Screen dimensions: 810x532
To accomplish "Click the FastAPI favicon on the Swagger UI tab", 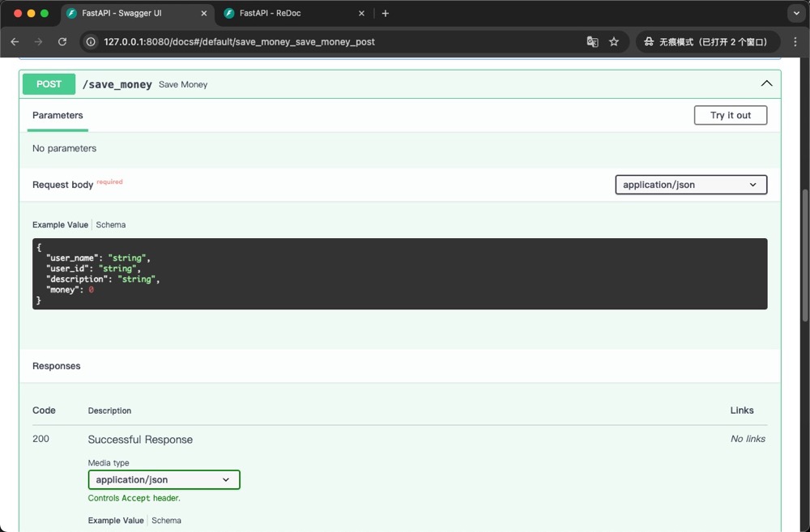I will coord(70,13).
